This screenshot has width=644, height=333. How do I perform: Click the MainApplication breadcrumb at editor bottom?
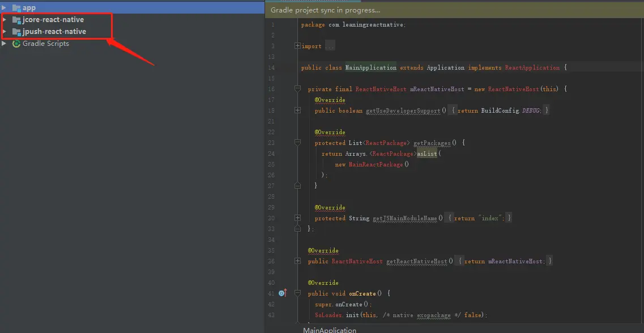click(330, 330)
